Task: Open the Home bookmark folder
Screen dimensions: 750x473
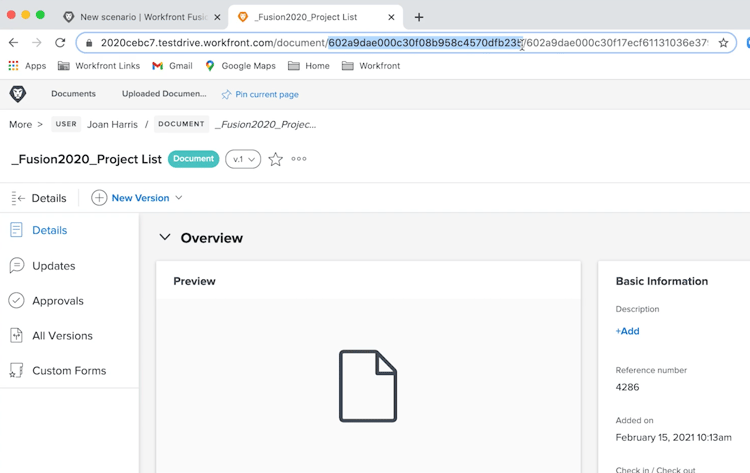Action: pyautogui.click(x=309, y=66)
